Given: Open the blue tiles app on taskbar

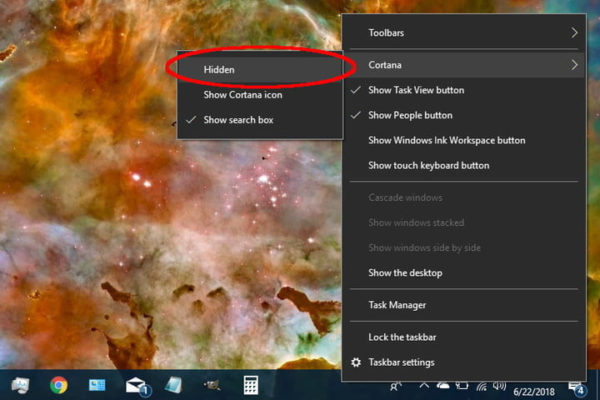Looking at the screenshot, I should [97, 385].
